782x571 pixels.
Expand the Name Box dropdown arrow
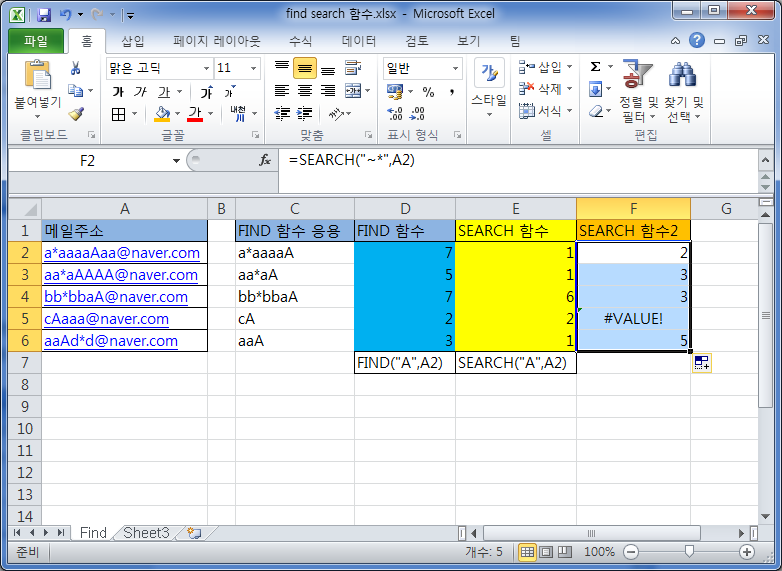point(176,161)
